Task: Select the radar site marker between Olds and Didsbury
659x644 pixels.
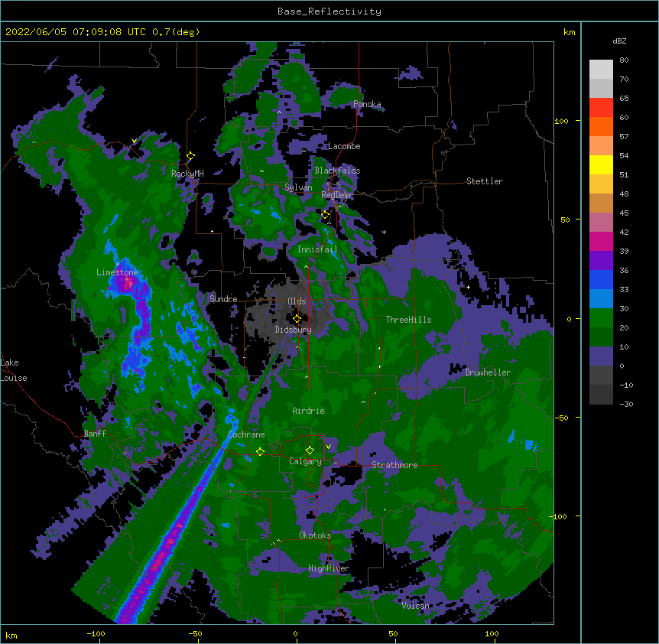Action: pos(297,319)
